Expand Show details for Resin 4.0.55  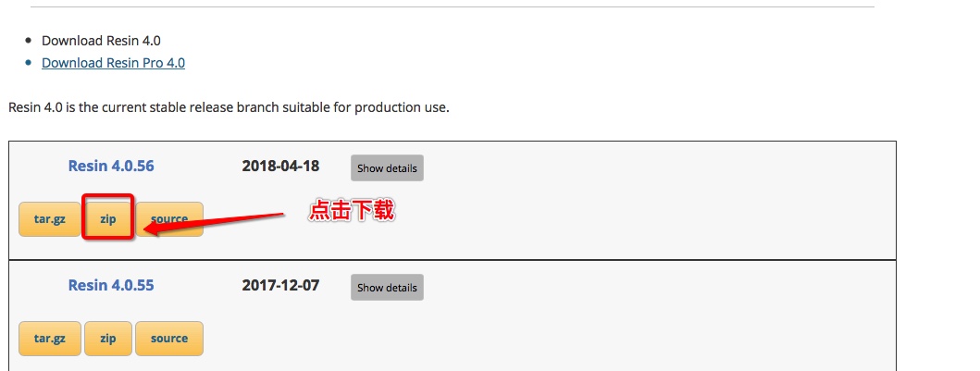387,288
